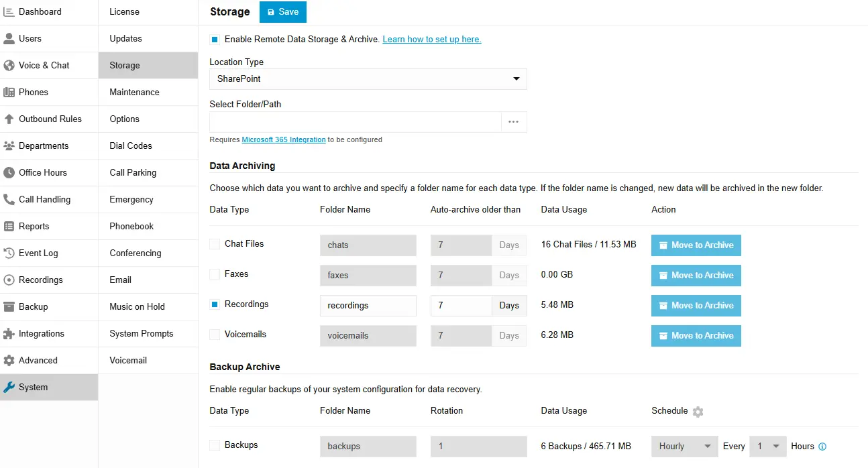Image resolution: width=868 pixels, height=468 pixels.
Task: Click the Save button
Action: coord(282,12)
